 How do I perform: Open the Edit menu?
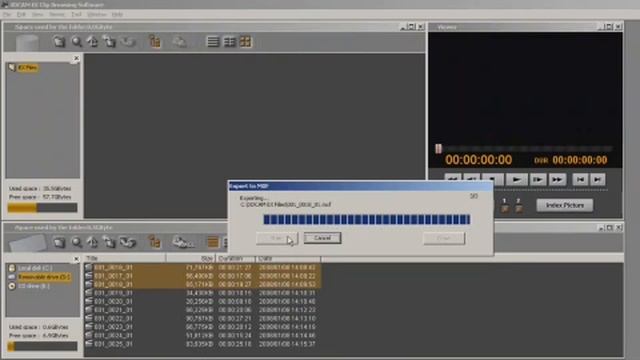[x=21, y=14]
